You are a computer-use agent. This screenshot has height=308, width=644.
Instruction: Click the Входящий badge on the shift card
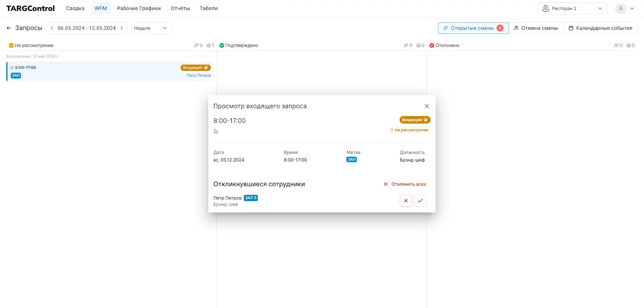[x=196, y=68]
